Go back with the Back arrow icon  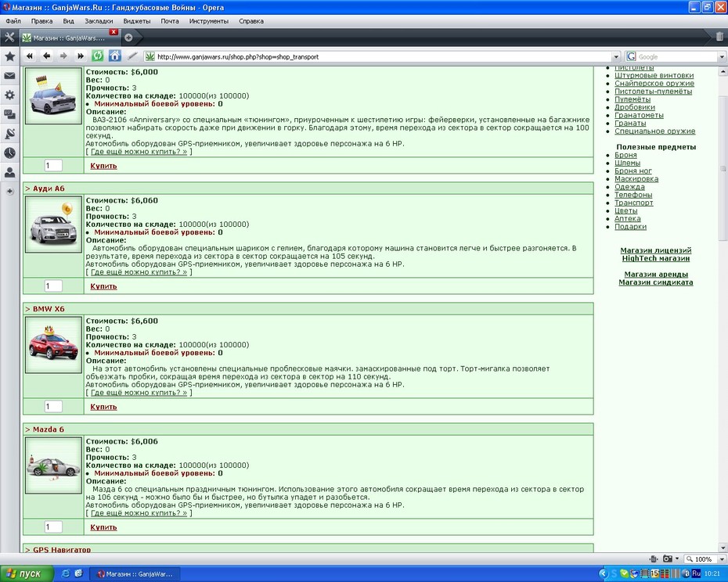tap(46, 56)
